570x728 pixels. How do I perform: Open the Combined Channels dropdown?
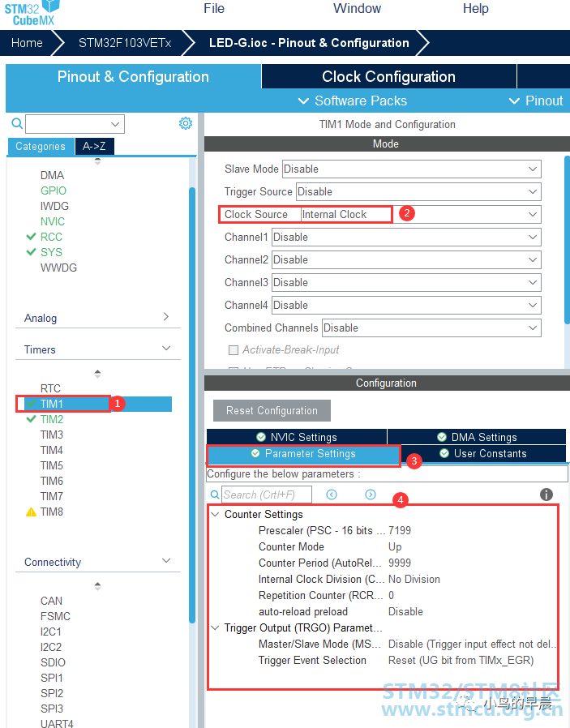coord(431,328)
